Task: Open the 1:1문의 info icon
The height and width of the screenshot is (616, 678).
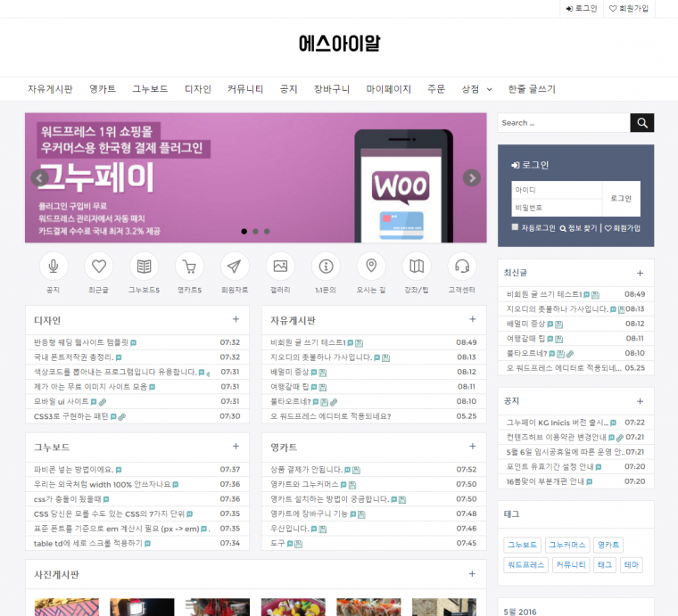Action: (326, 266)
